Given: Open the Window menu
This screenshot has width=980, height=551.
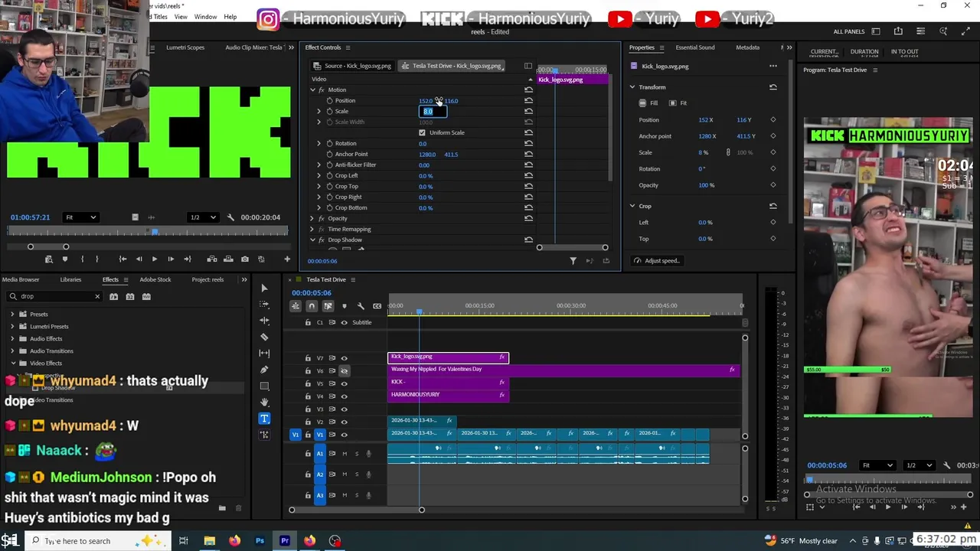Looking at the screenshot, I should tap(205, 17).
